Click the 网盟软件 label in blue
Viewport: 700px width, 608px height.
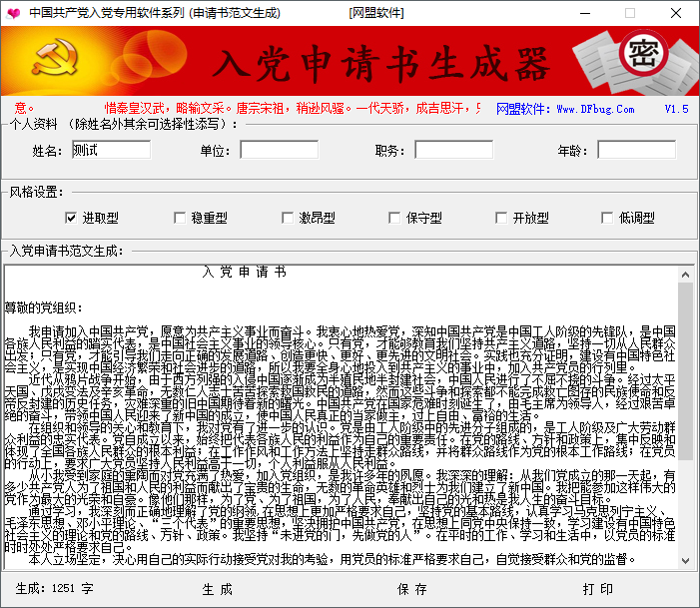point(523,109)
